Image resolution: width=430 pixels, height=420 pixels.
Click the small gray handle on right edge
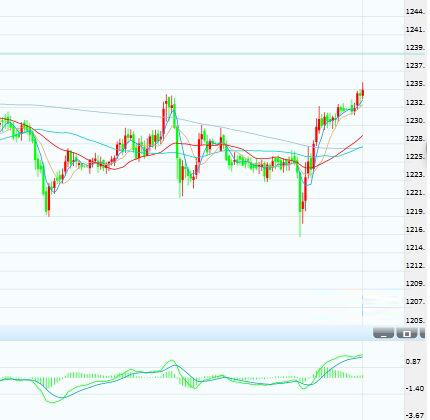coord(427,149)
